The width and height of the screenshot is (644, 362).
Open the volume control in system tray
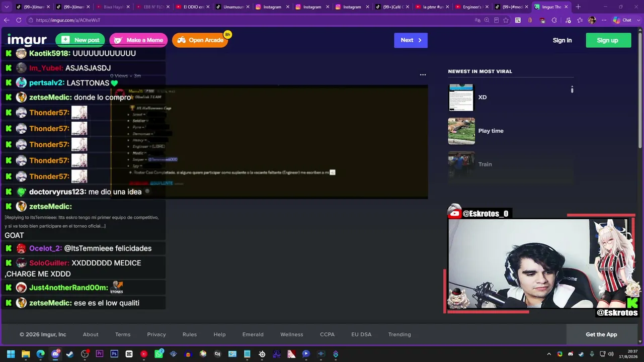coord(611,354)
